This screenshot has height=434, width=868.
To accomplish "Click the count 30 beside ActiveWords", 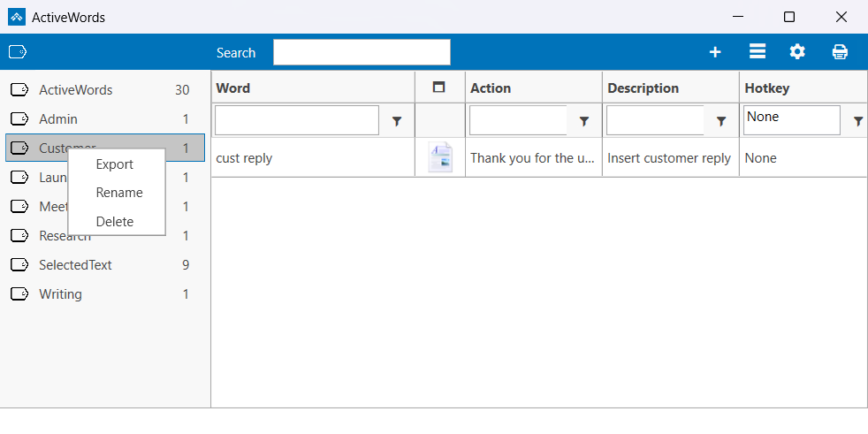I will (x=182, y=89).
